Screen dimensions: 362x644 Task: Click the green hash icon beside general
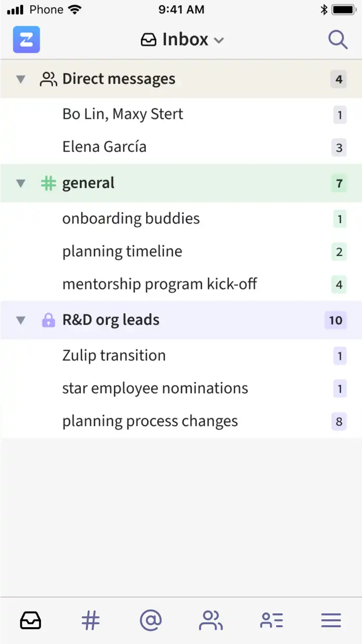coord(48,183)
